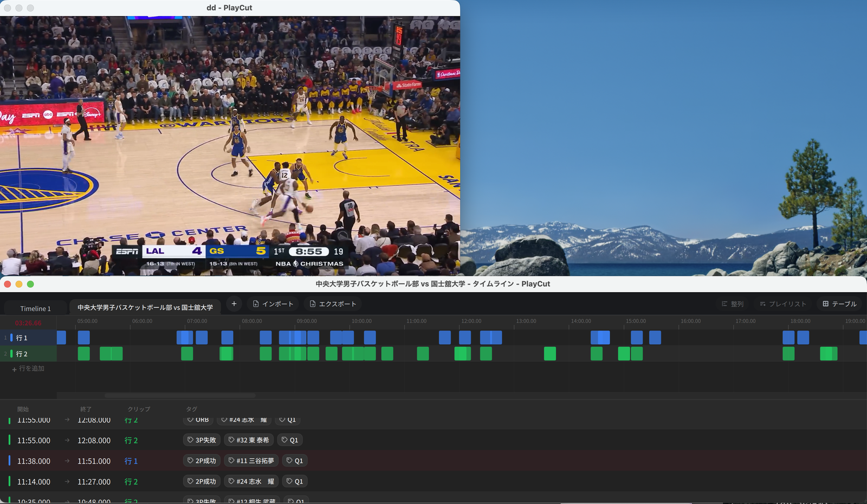Click the クリップ column header
Viewport: 867px width, 504px height.
pos(139,409)
